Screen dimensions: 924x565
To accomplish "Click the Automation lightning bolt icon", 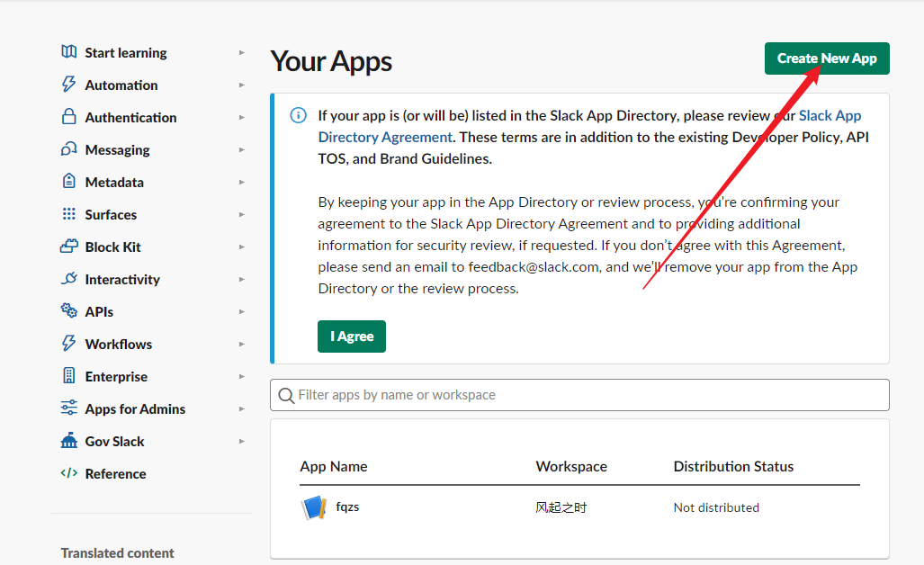I will 69,85.
